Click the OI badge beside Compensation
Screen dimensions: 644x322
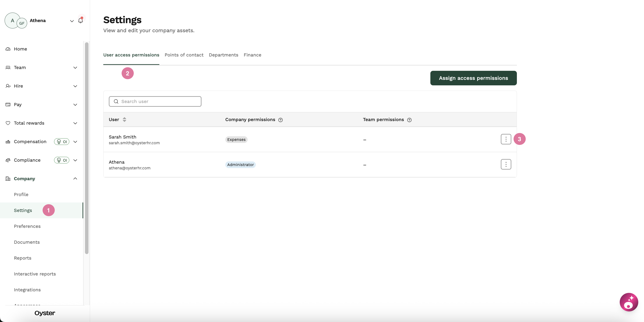coord(62,142)
